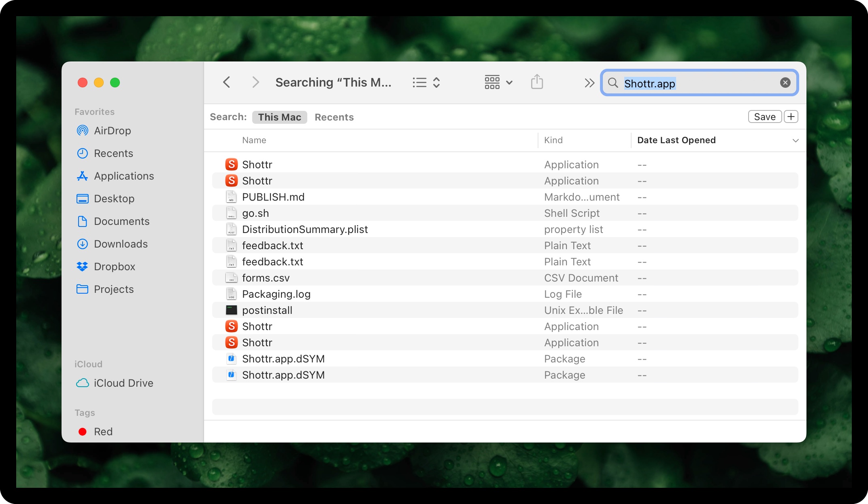
Task: Open Dropbox from the sidebar
Action: pyautogui.click(x=114, y=267)
